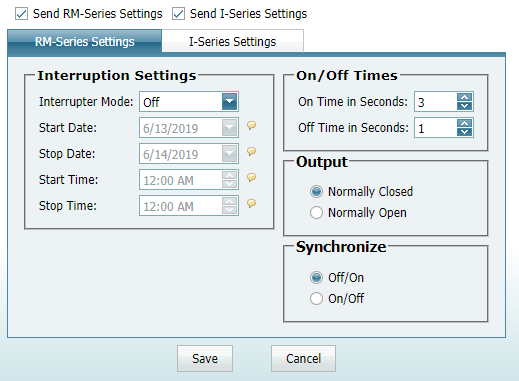519x381 pixels.
Task: Increase Off Time in Seconds value
Action: coord(465,124)
